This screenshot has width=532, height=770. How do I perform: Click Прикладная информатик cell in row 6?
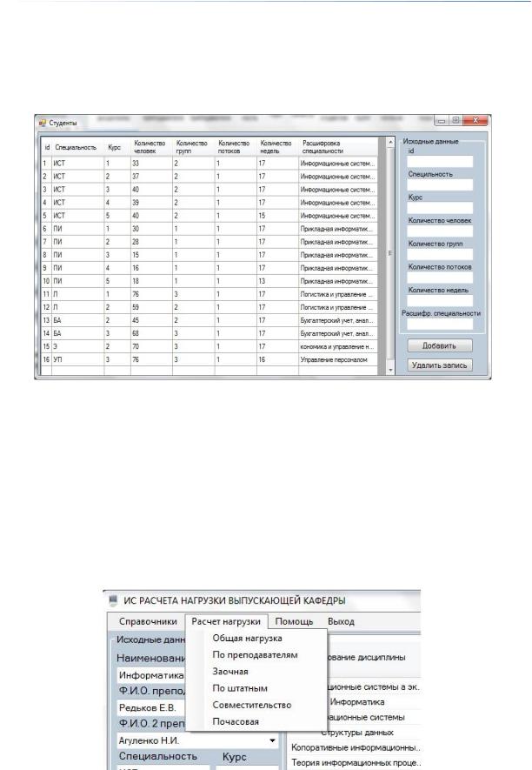click(338, 229)
